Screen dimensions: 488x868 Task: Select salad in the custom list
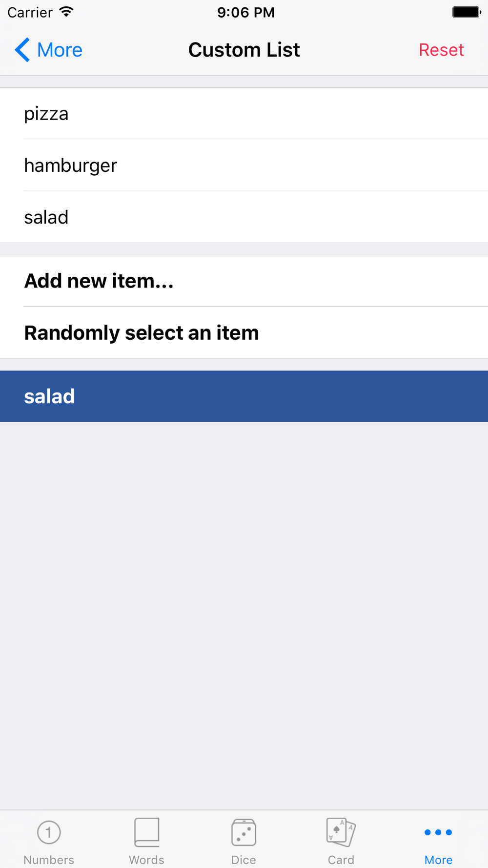point(244,217)
